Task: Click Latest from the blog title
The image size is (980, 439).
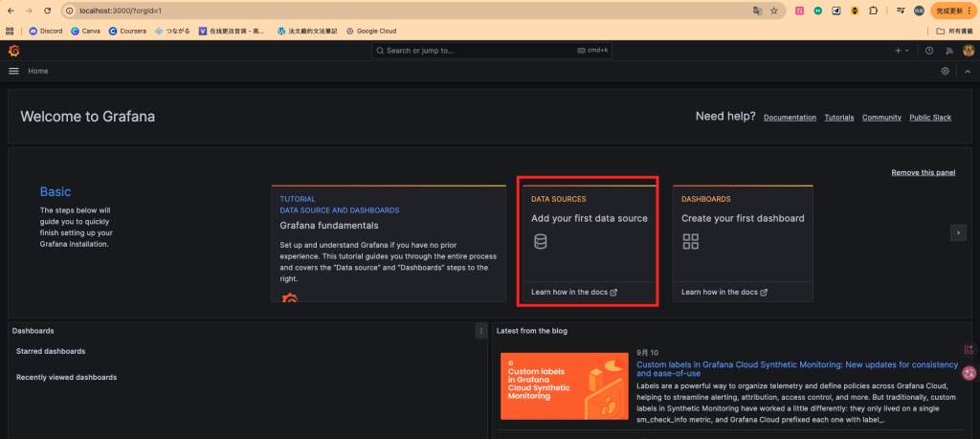Action: click(532, 331)
